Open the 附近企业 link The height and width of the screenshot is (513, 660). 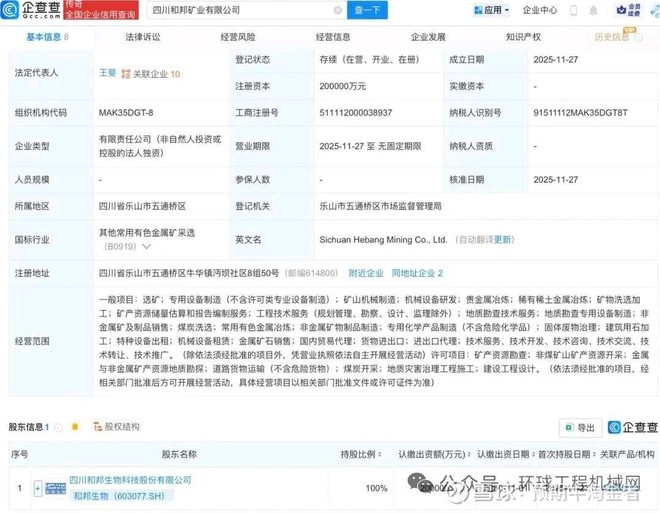[x=366, y=273]
